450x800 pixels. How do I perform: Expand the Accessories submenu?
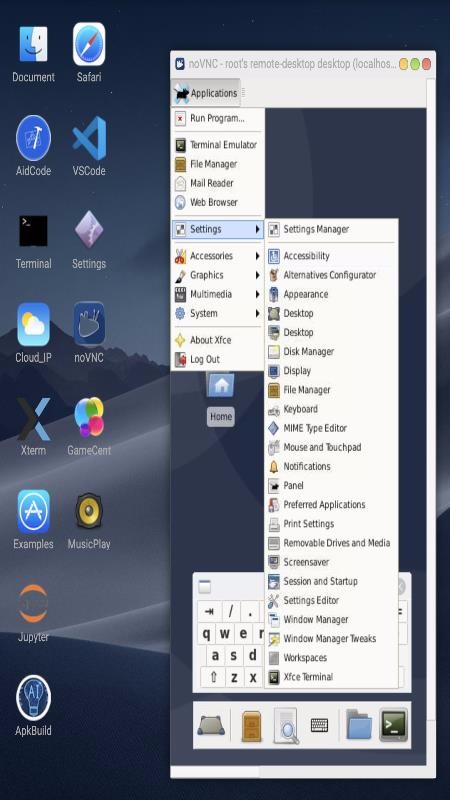pyautogui.click(x=218, y=256)
